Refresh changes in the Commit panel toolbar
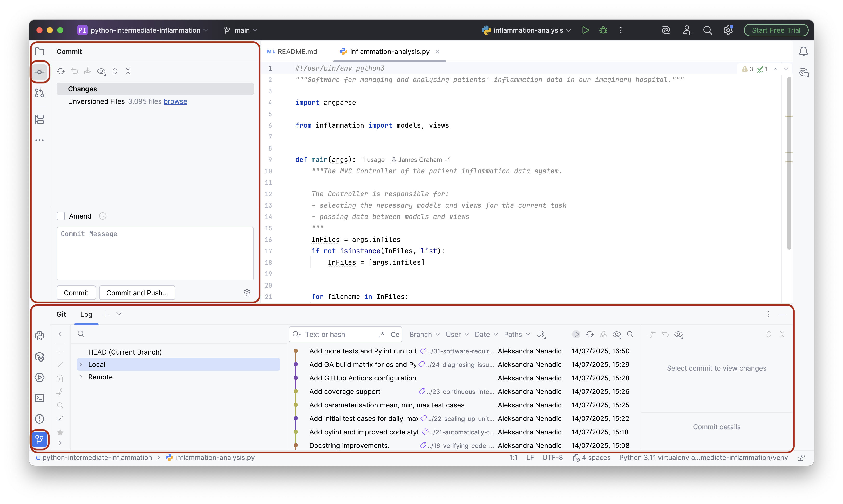 61,71
